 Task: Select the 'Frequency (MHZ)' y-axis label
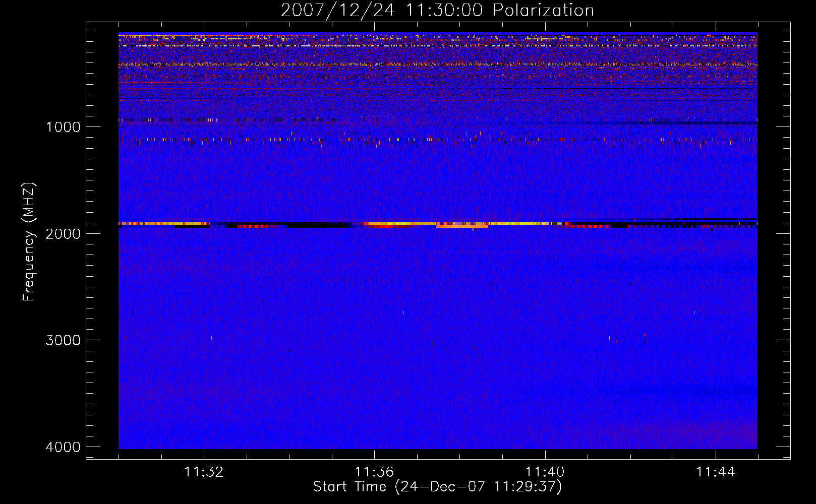[x=29, y=242]
